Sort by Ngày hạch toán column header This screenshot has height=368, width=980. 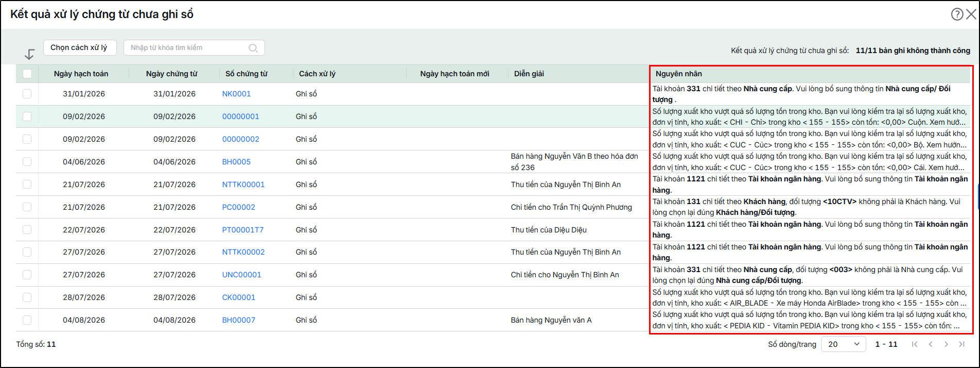(81, 74)
